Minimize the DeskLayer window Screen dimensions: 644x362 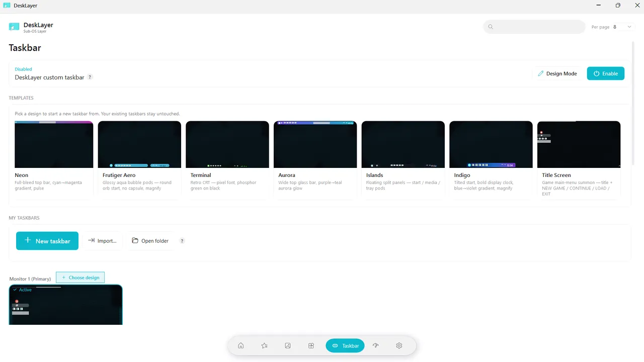[x=599, y=6]
